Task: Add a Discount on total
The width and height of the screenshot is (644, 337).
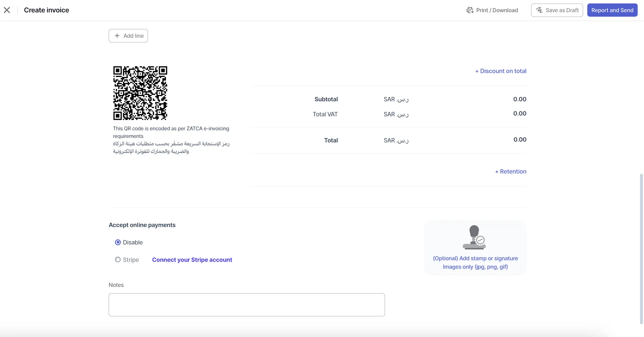Action: click(x=500, y=71)
